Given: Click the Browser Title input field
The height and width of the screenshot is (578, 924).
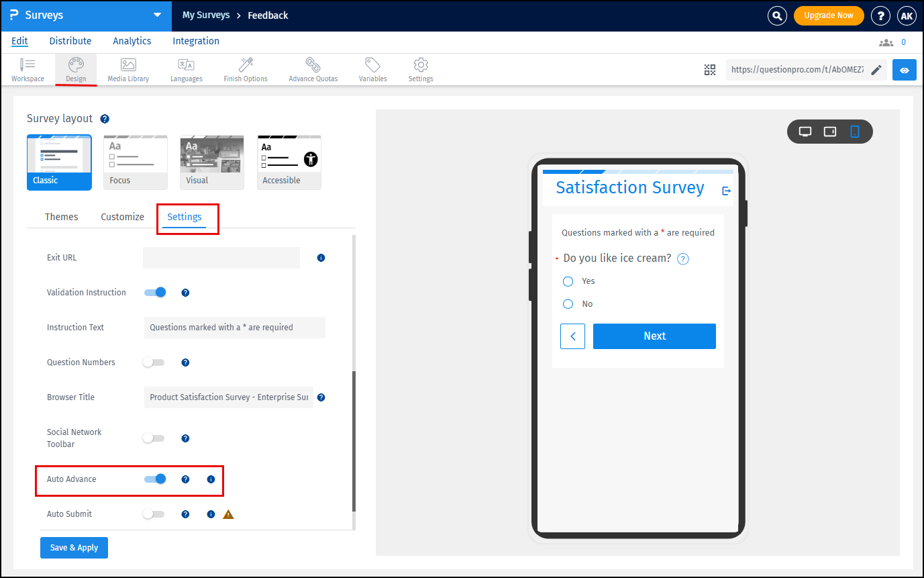Looking at the screenshot, I should 228,397.
